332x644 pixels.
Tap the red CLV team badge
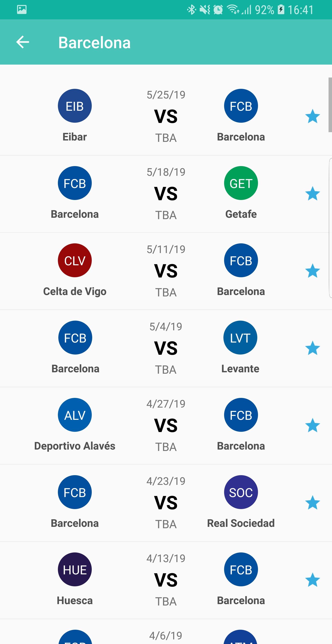point(75,260)
